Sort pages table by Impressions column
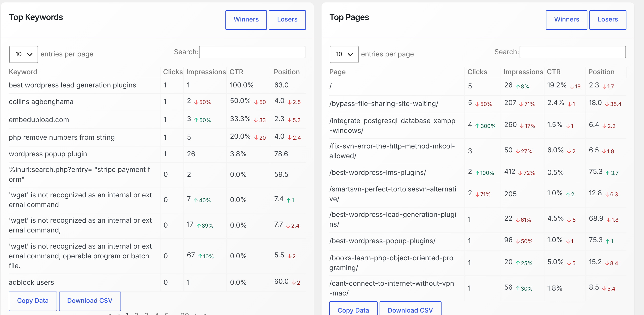The width and height of the screenshot is (644, 315). [523, 72]
